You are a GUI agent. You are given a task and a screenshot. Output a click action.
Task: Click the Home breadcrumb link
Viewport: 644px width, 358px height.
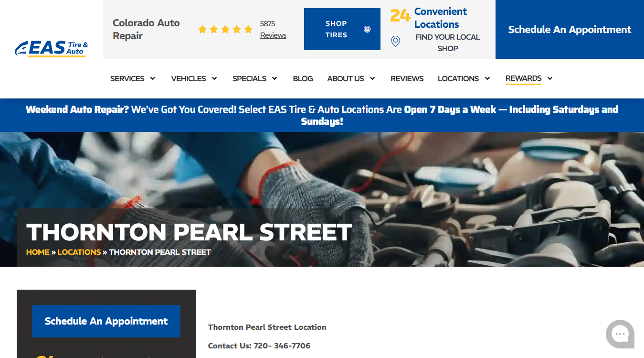(38, 252)
